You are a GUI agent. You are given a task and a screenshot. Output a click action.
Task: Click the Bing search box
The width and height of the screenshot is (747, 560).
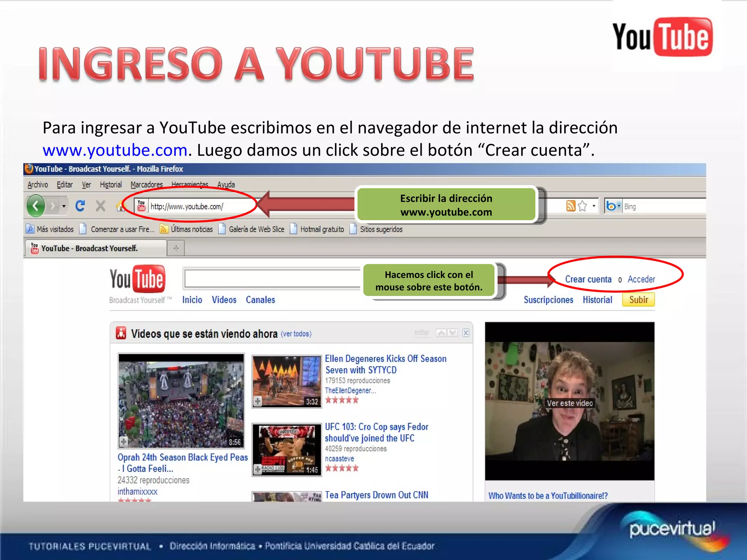tap(664, 207)
